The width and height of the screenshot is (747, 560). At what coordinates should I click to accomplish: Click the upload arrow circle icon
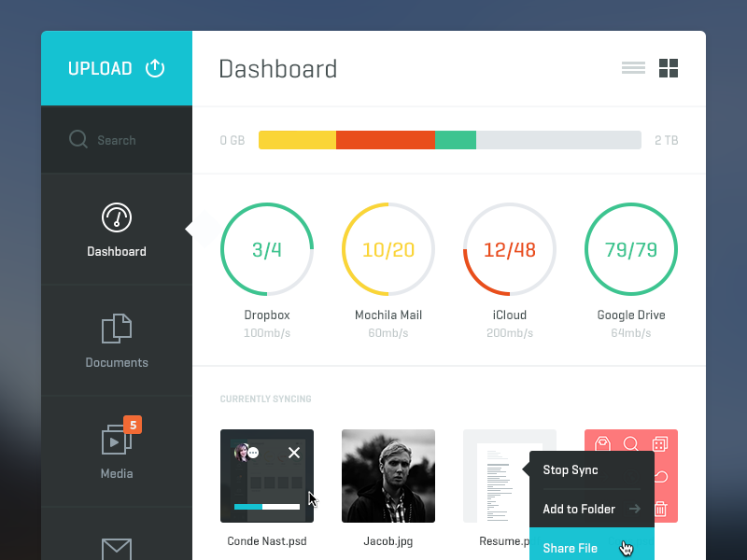tap(155, 68)
